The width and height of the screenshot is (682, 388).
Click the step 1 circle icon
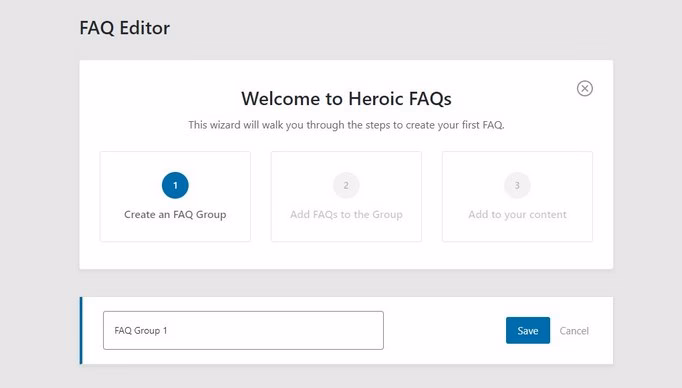pos(175,185)
